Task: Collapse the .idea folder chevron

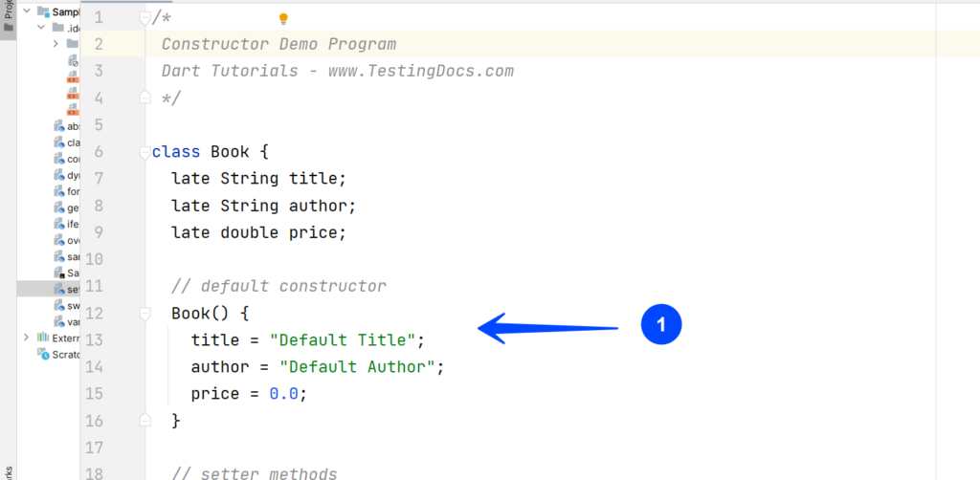Action: point(41,28)
